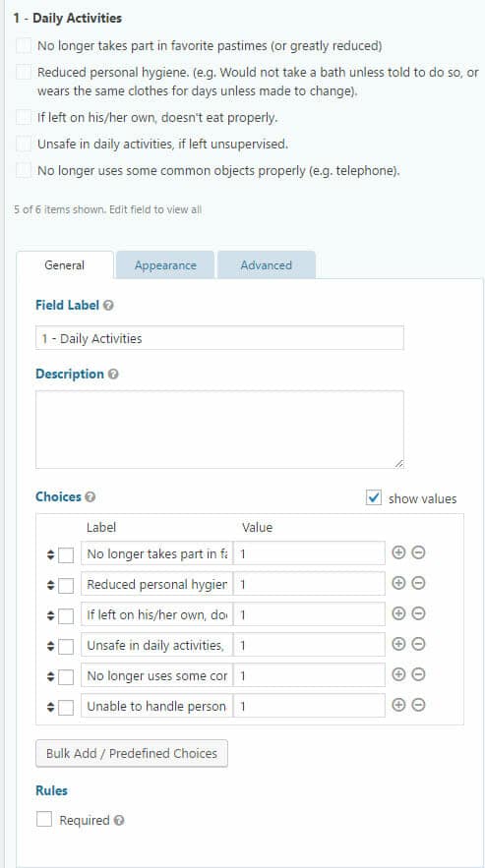Click into the Description text area
This screenshot has height=868, width=485.
[219, 430]
